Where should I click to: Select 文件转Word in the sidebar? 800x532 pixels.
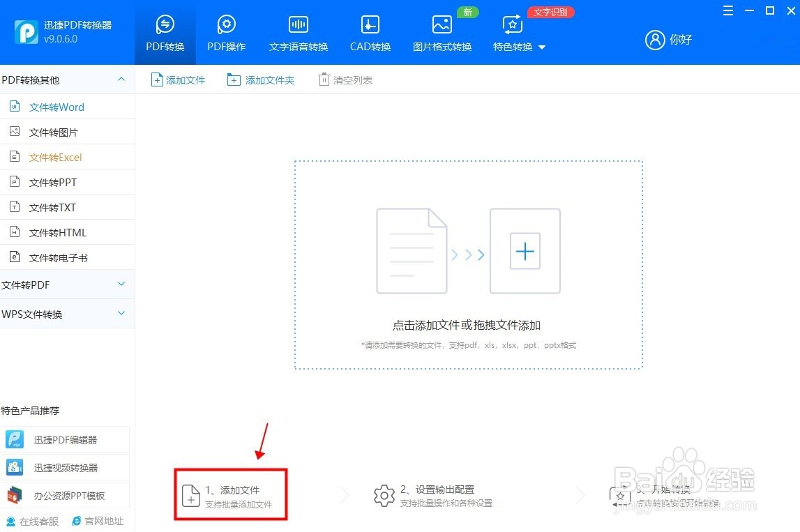tap(68, 107)
